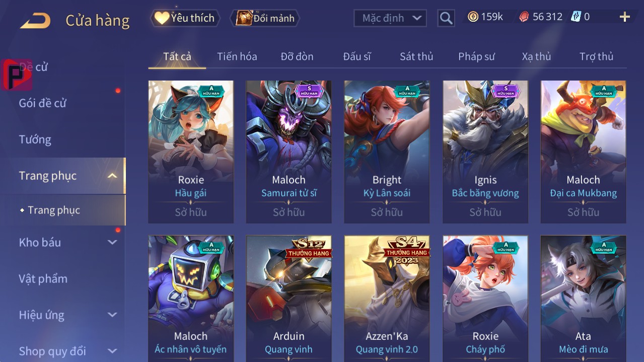Switch to the Sát thủ tab
The width and height of the screenshot is (644, 362).
pyautogui.click(x=416, y=56)
